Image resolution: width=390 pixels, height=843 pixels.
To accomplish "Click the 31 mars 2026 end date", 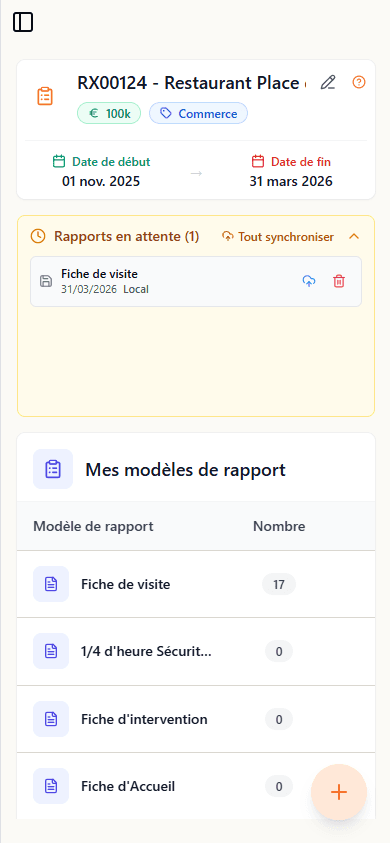I will (x=291, y=181).
